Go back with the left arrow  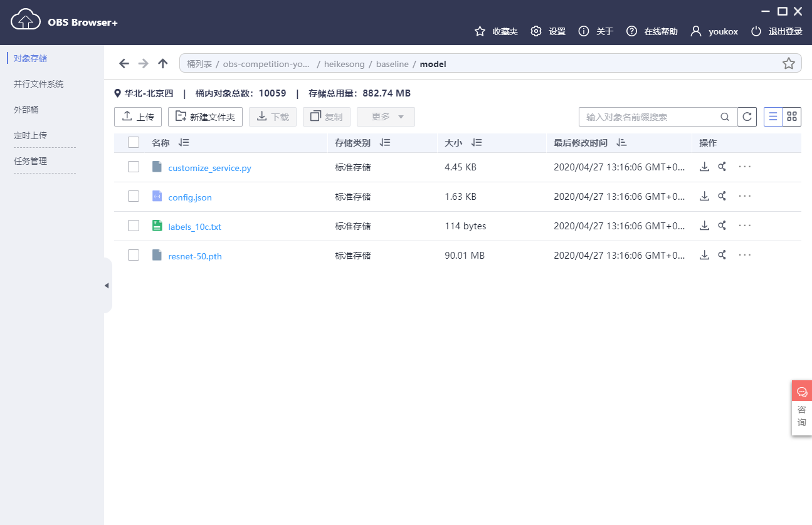pyautogui.click(x=124, y=63)
